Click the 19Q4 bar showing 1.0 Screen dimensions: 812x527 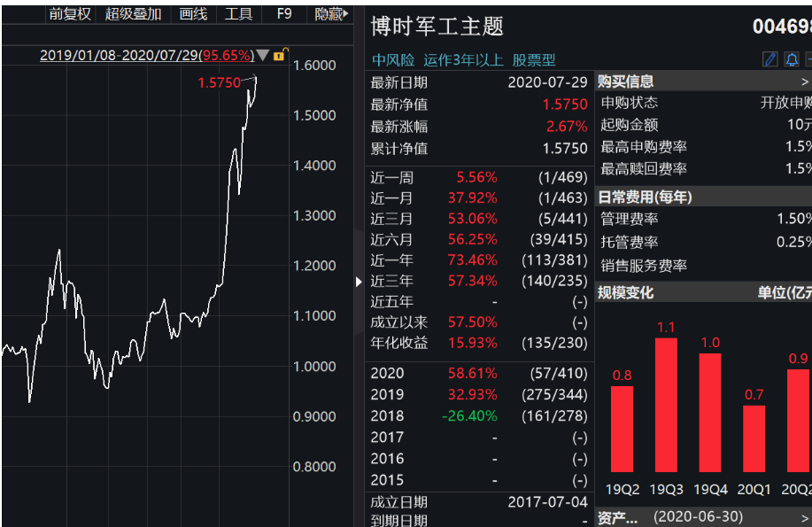click(x=710, y=413)
